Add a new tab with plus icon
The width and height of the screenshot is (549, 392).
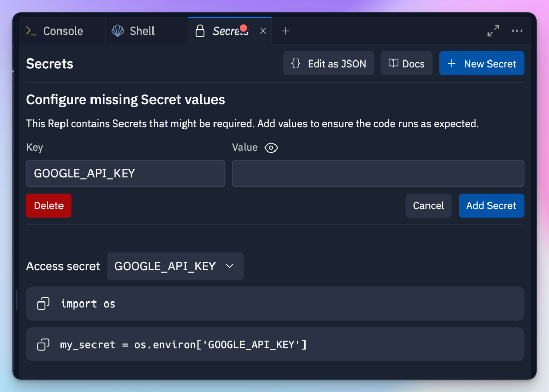[x=286, y=31]
